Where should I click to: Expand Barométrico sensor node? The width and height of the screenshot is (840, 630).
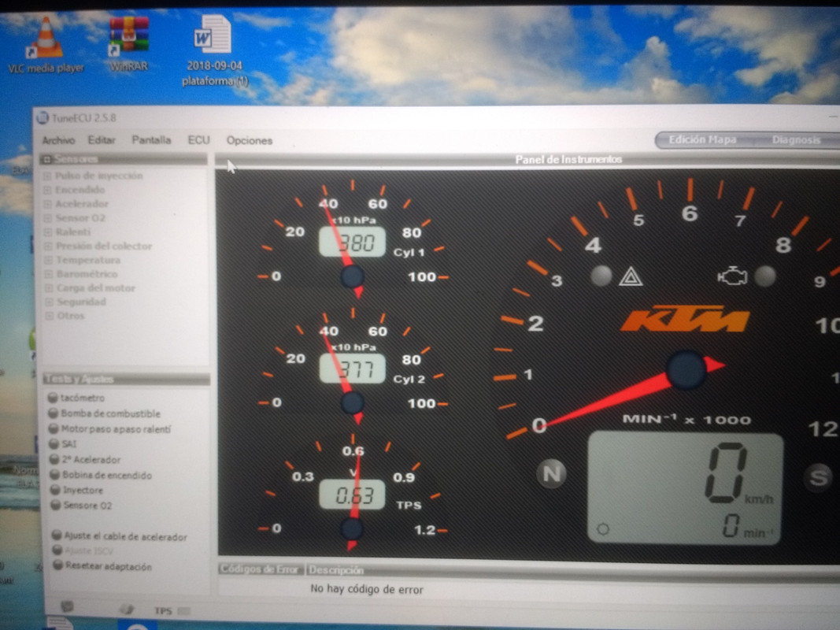[48, 274]
